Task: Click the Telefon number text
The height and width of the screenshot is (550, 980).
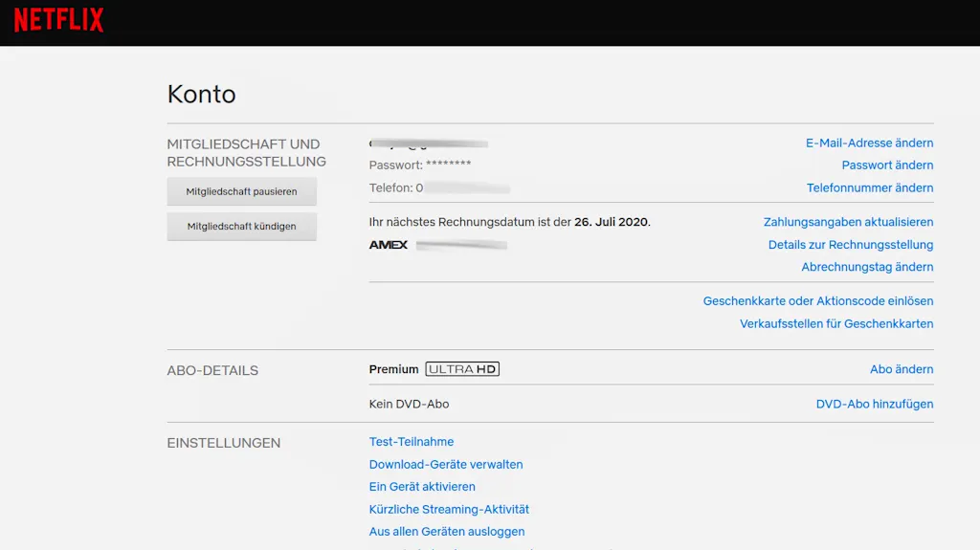Action: 439,188
